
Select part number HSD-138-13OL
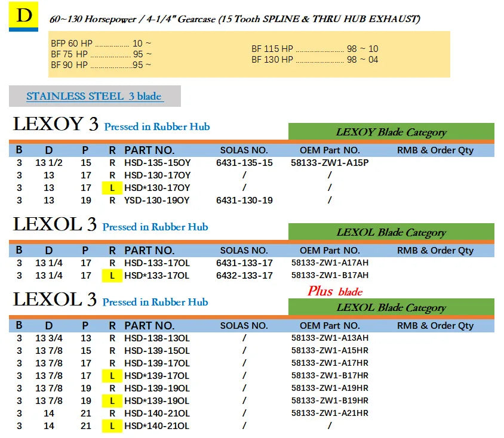point(157,338)
